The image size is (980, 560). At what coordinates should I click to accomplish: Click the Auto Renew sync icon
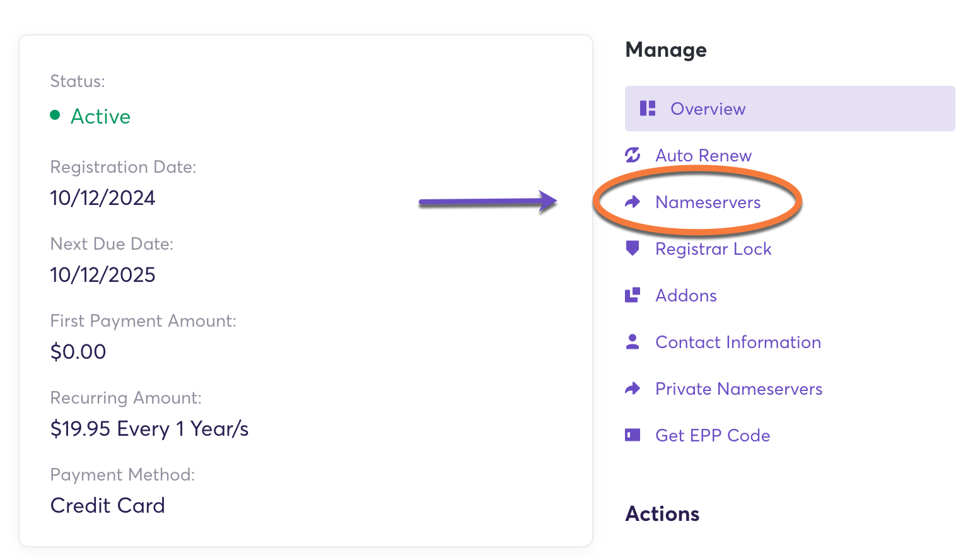[633, 155]
